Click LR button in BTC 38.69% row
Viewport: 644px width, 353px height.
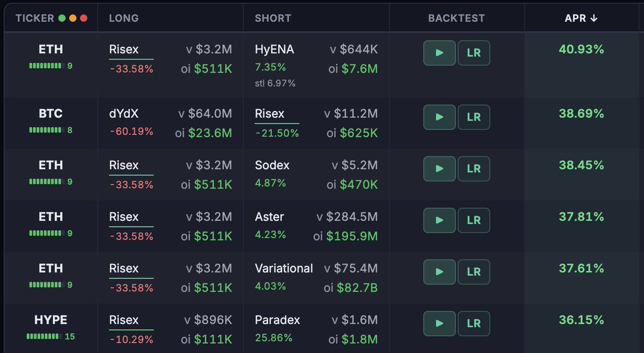[474, 117]
